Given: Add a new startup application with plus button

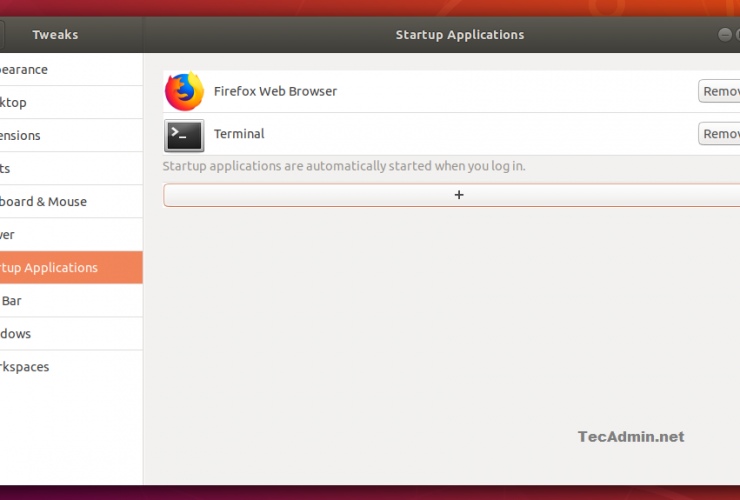Looking at the screenshot, I should pos(458,195).
